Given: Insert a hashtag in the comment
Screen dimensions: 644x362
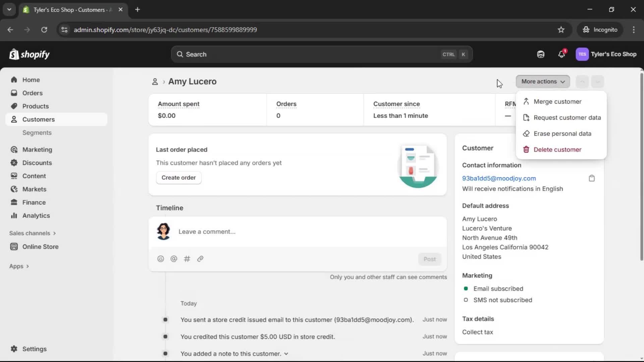Looking at the screenshot, I should 187,259.
